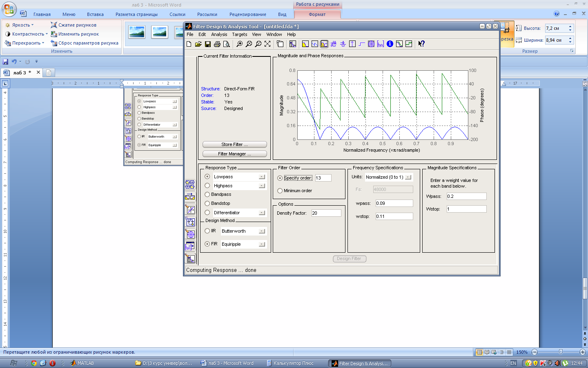Expand the Highpass type dropdown

[x=262, y=186]
